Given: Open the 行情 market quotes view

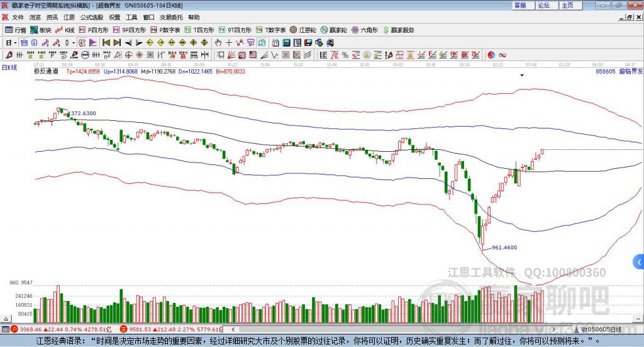Looking at the screenshot, I should pyautogui.click(x=15, y=30).
